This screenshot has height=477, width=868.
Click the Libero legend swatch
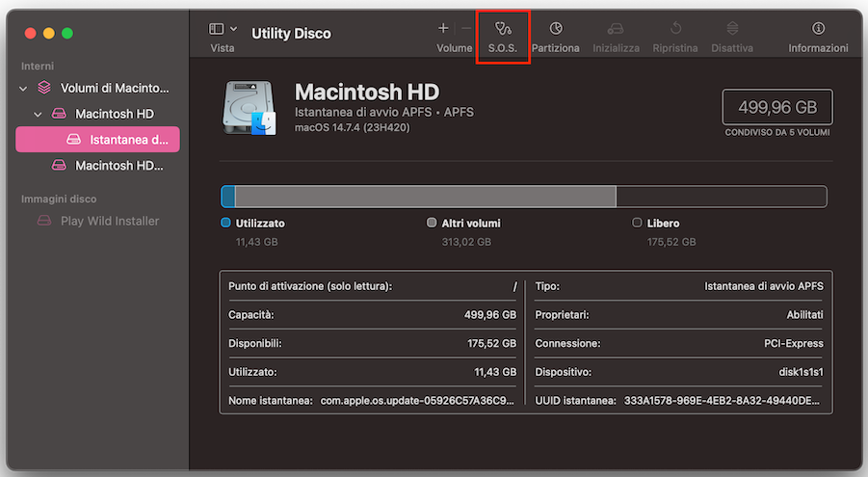637,223
